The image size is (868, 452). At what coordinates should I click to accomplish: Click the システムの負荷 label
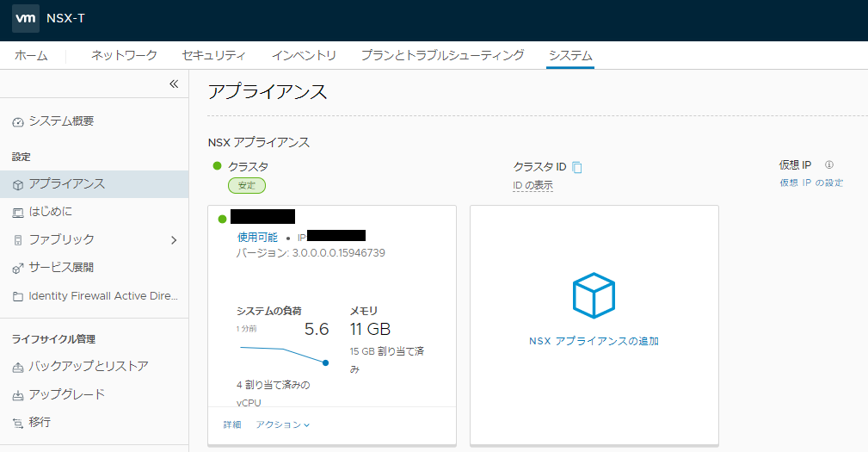tap(269, 311)
